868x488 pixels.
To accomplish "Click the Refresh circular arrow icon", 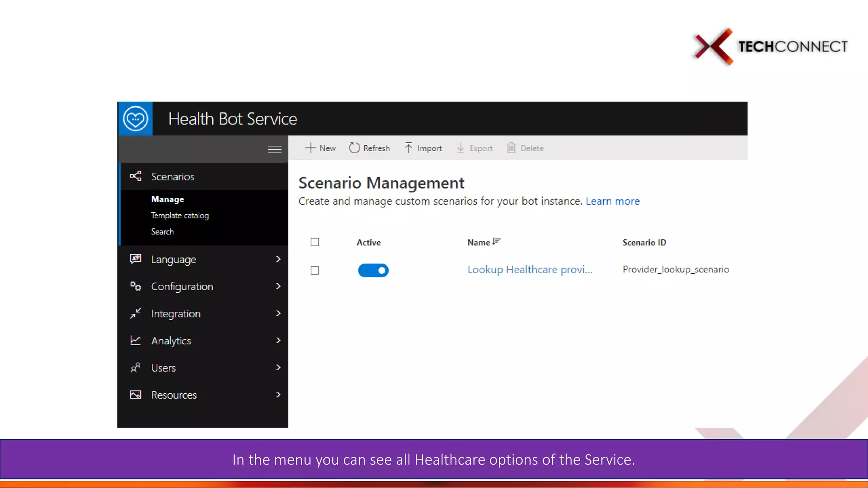I will click(x=354, y=148).
